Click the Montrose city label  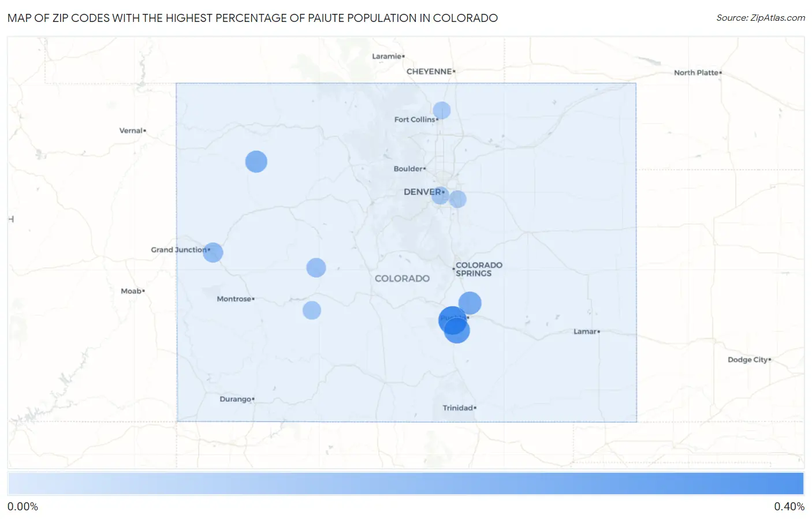coord(234,299)
